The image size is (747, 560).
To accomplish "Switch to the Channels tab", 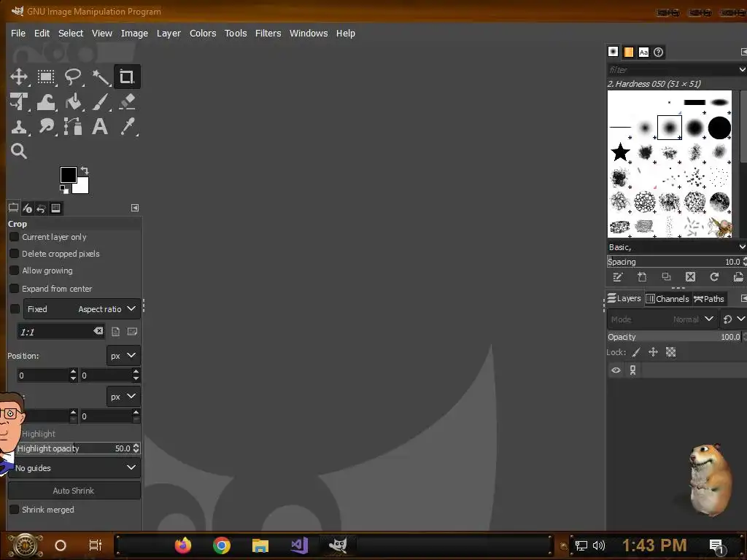I will point(667,298).
